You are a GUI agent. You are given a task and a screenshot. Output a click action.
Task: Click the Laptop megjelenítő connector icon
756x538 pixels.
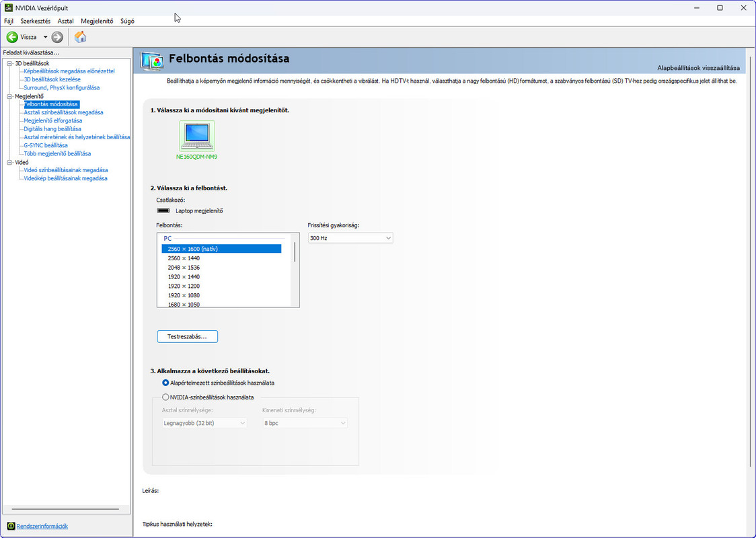point(163,210)
